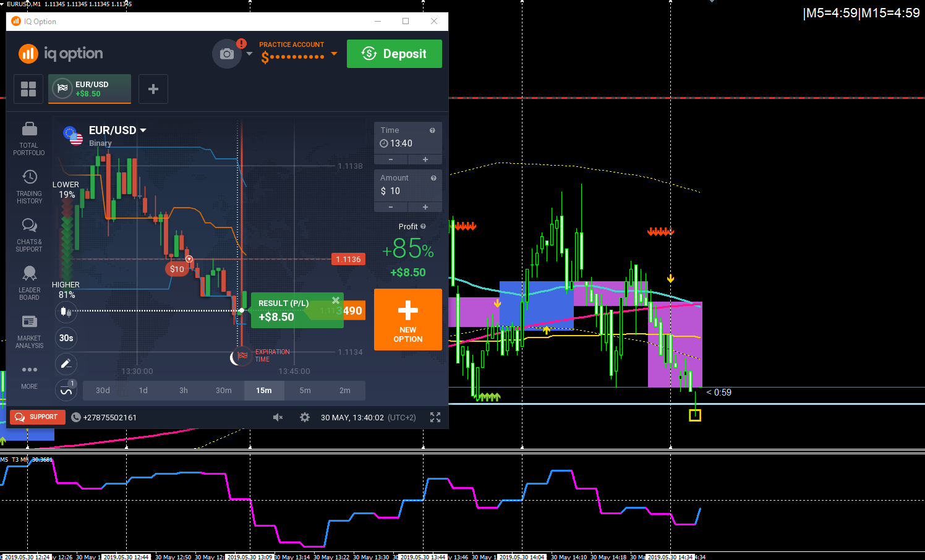This screenshot has height=560, width=925.
Task: Toggle the sound mute icon
Action: (278, 418)
